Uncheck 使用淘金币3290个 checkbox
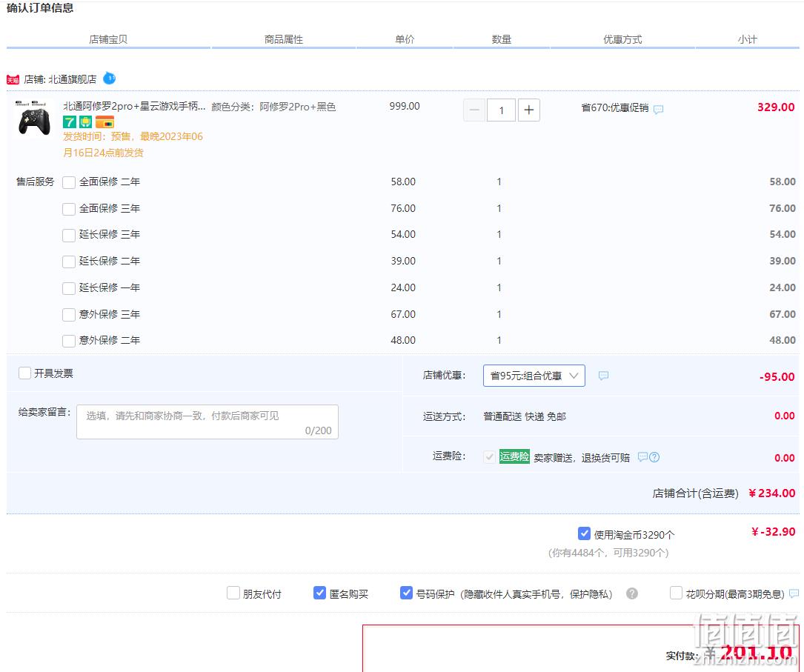 tap(584, 533)
